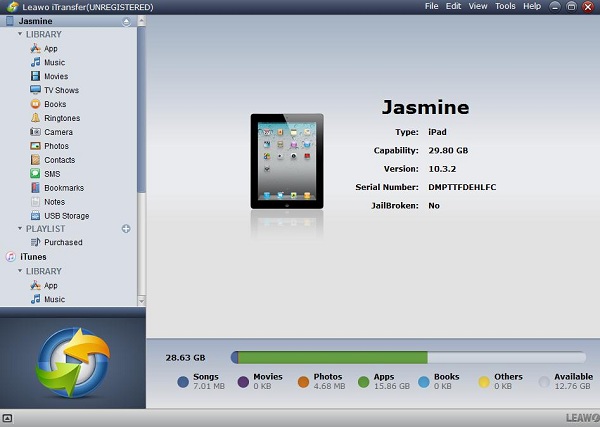The image size is (600, 427).
Task: Select the Purchased playlist icon
Action: [x=35, y=242]
